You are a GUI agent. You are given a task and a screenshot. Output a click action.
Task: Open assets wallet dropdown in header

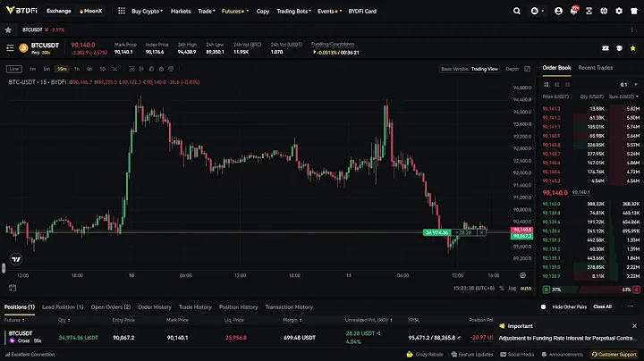coord(537,11)
